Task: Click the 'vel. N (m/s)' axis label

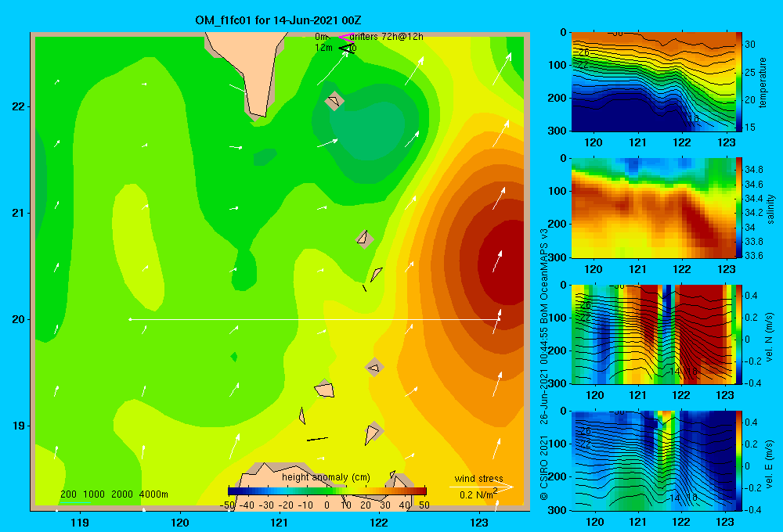Action: pos(770,337)
